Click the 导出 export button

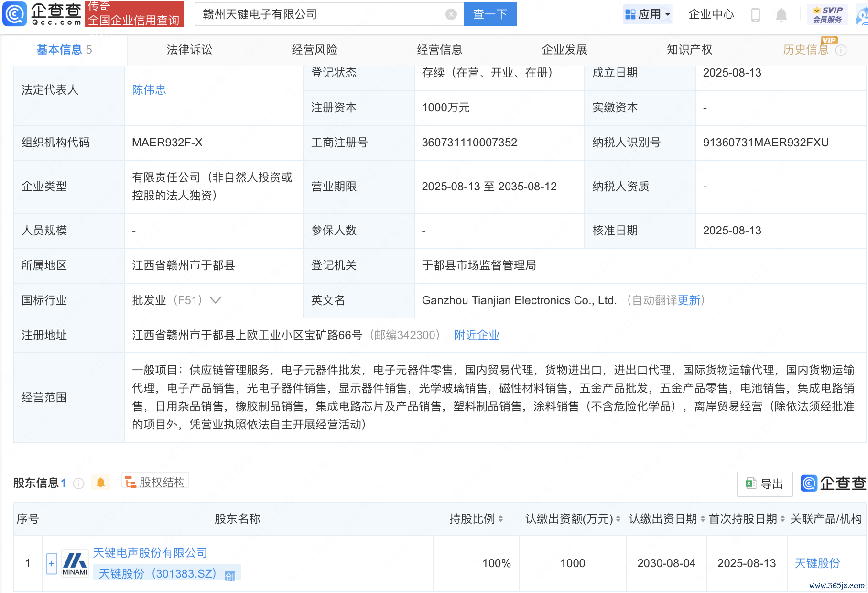tap(765, 484)
